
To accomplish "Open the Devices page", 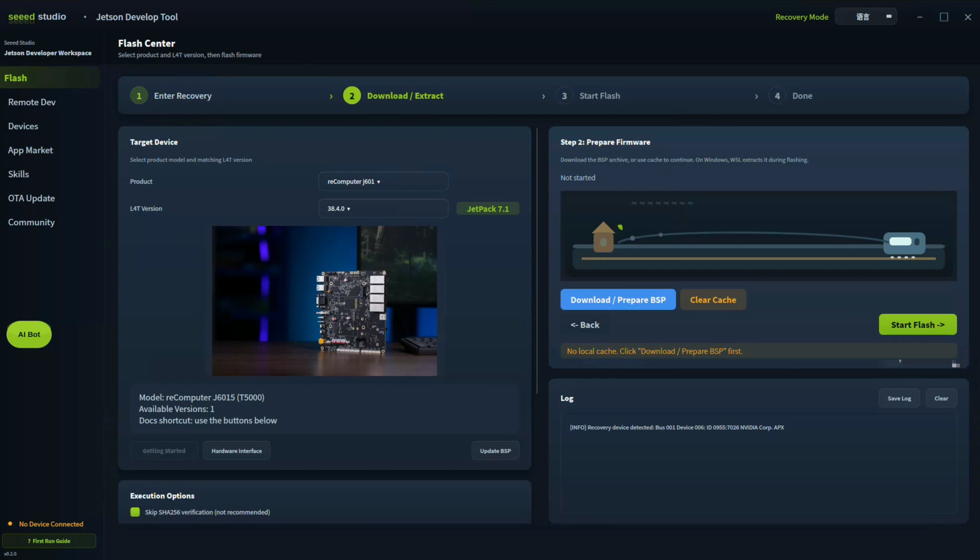I will click(x=23, y=126).
